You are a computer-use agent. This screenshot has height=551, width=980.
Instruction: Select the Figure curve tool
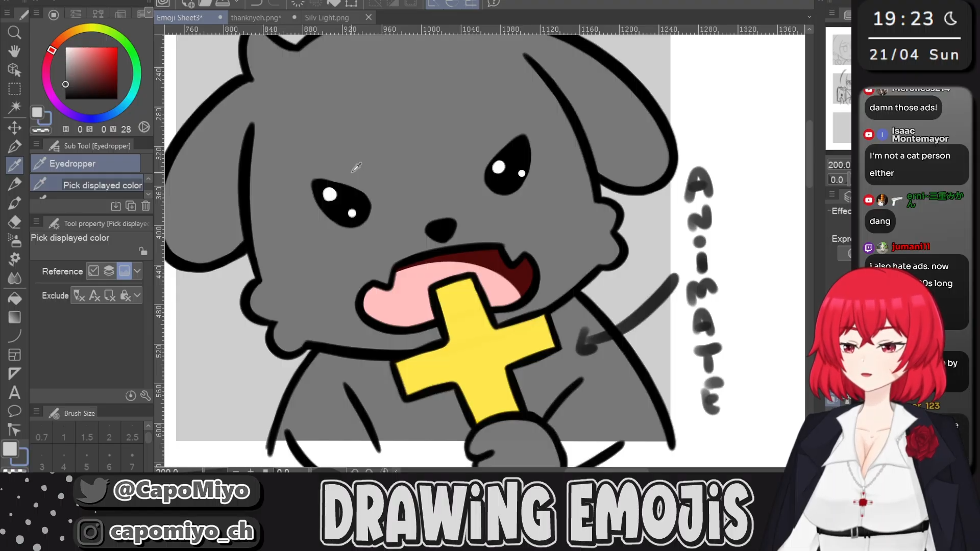(14, 336)
